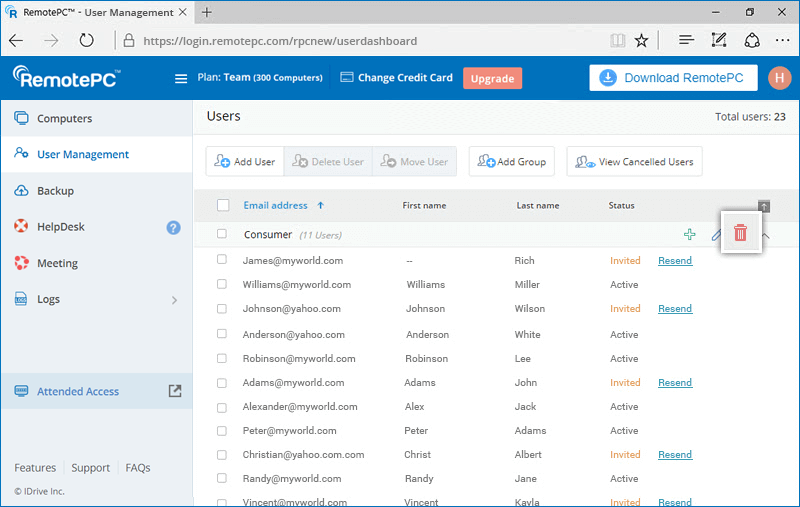Click the Add Group button
Image resolution: width=800 pixels, height=507 pixels.
pyautogui.click(x=512, y=162)
